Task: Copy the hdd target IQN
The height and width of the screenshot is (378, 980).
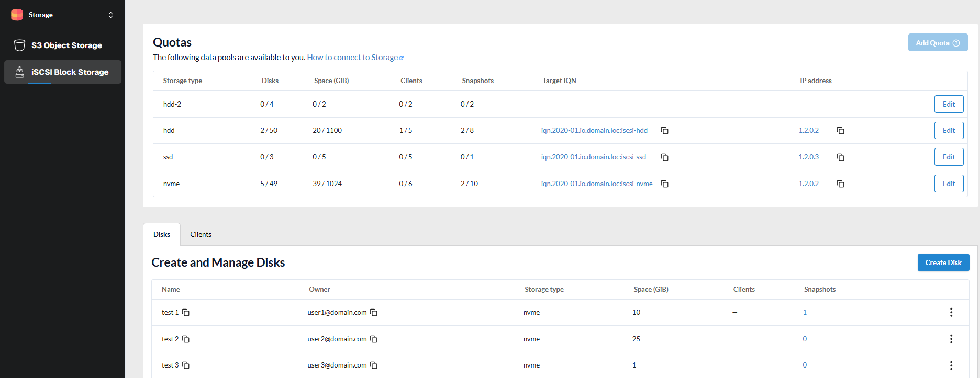Action: click(x=664, y=131)
